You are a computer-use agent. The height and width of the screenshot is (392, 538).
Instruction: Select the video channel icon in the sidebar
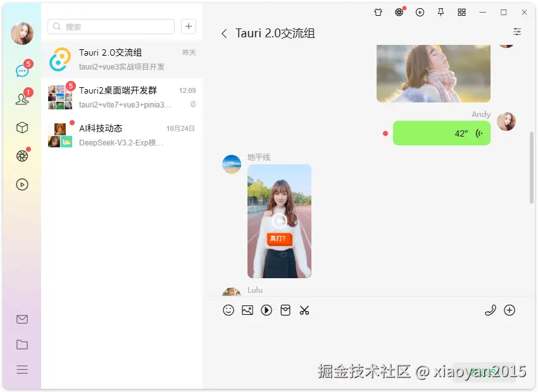pyautogui.click(x=22, y=185)
